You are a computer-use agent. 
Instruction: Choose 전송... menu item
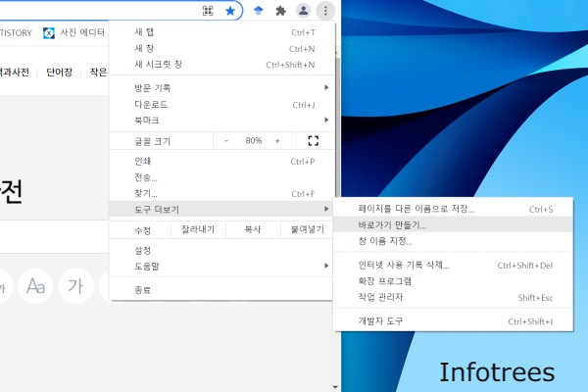point(221,177)
